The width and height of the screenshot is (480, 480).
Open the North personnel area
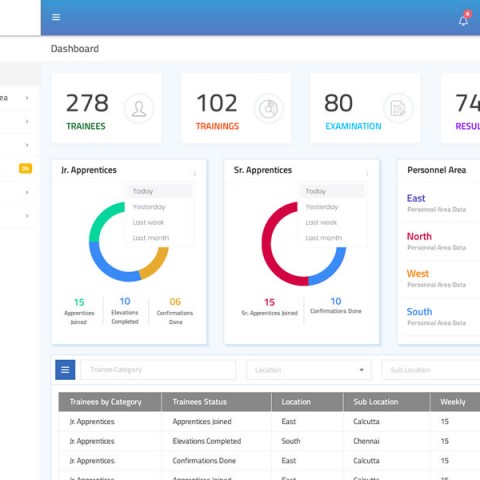(x=419, y=236)
